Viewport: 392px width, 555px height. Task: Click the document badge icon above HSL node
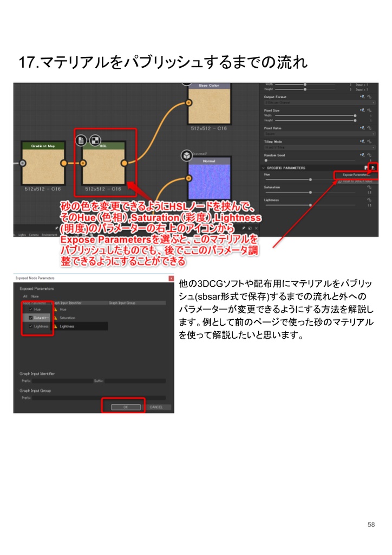point(81,140)
